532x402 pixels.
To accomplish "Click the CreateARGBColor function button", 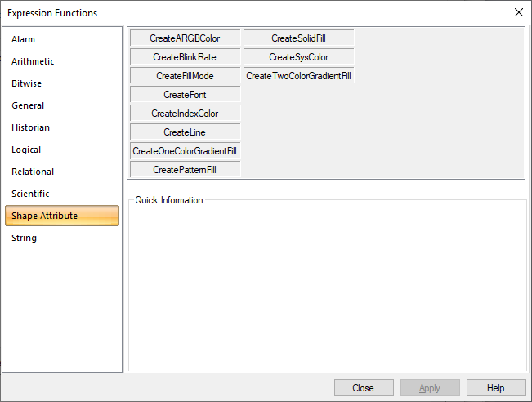I will point(185,38).
